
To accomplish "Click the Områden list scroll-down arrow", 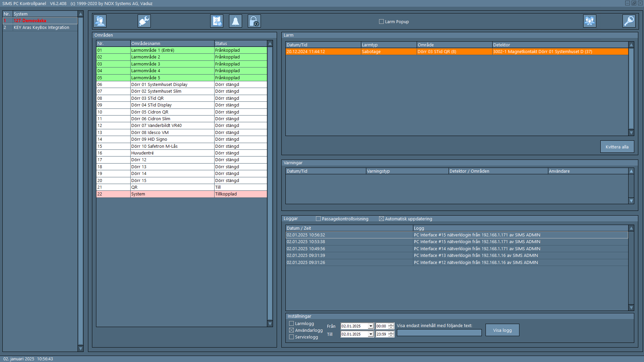I will (270, 324).
